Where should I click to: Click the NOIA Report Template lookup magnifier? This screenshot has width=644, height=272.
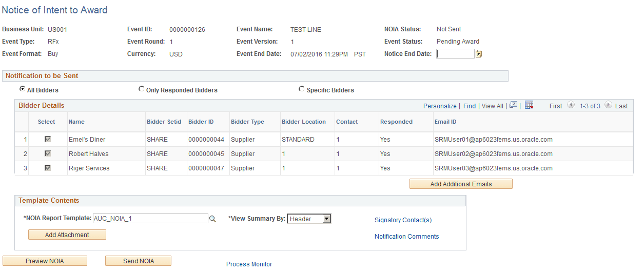[x=212, y=219]
